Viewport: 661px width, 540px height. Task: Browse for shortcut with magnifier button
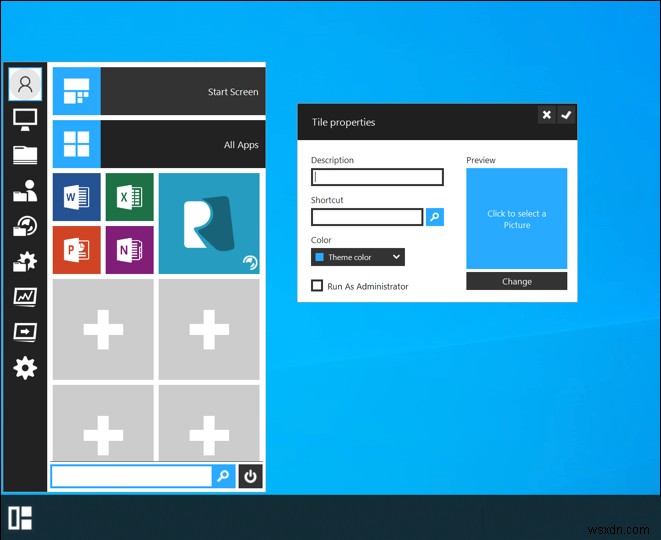pos(435,217)
